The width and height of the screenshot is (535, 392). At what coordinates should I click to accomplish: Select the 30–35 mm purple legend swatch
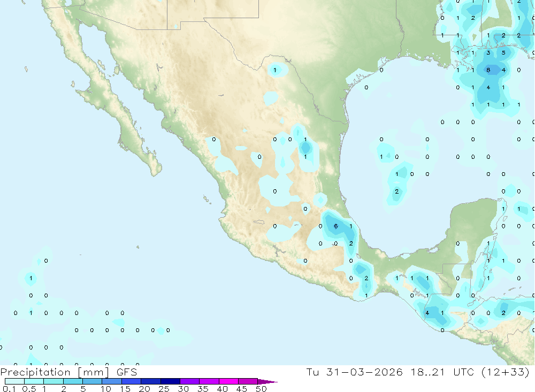tap(190, 381)
